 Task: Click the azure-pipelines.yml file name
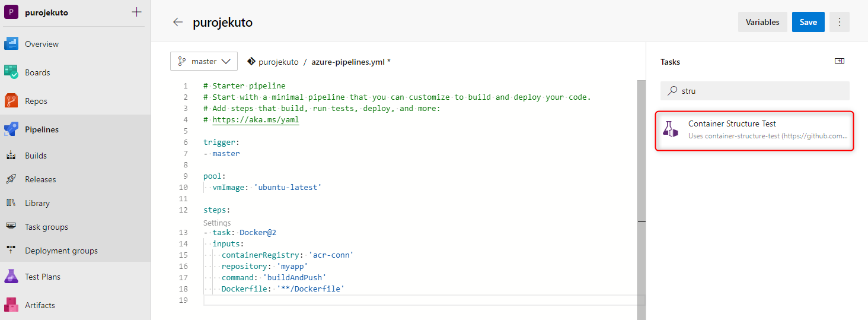coord(349,62)
